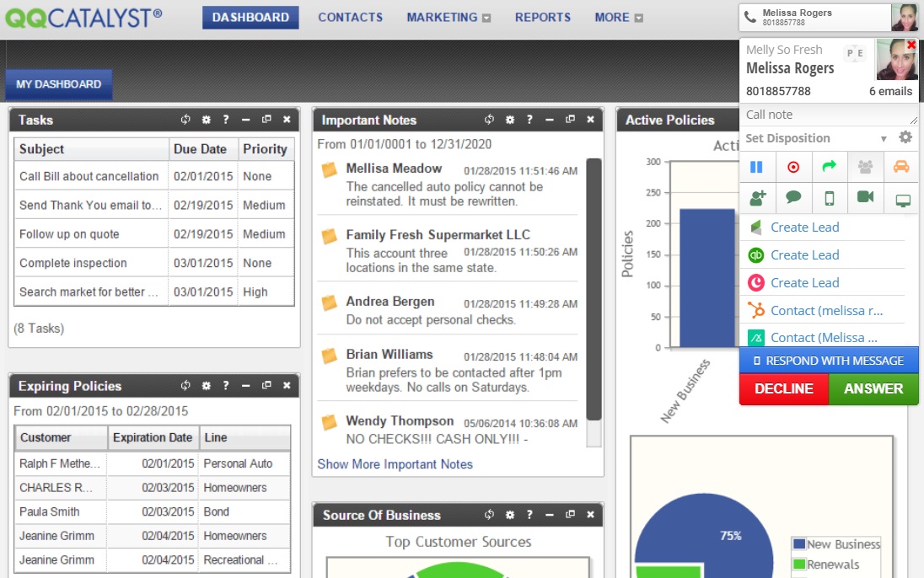Click the HubSpot icon beside Contact (melissa r...
The image size is (924, 578).
click(756, 310)
